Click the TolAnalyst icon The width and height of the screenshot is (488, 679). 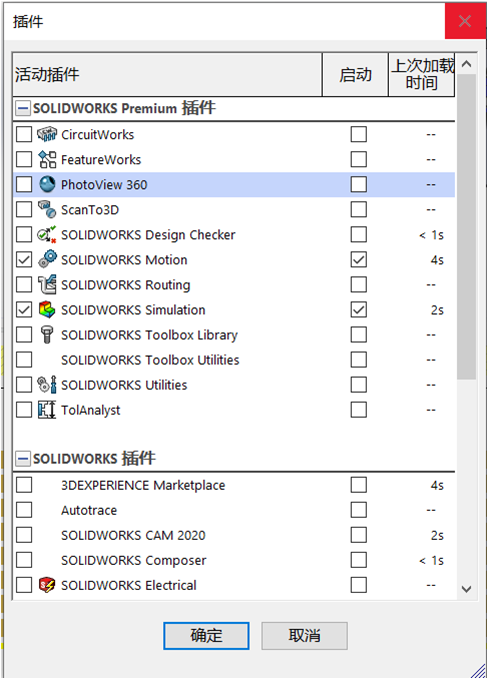click(47, 410)
